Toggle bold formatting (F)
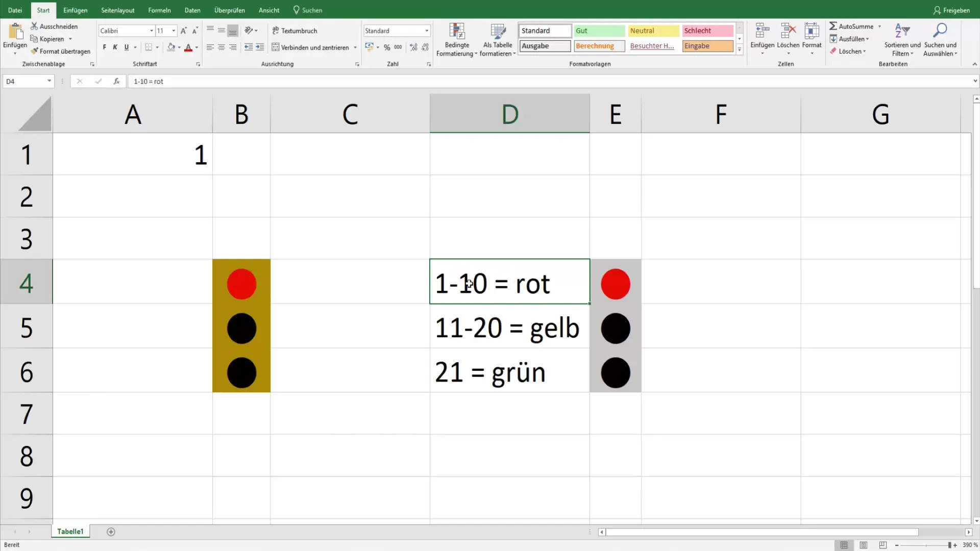The image size is (980, 551). [x=105, y=47]
